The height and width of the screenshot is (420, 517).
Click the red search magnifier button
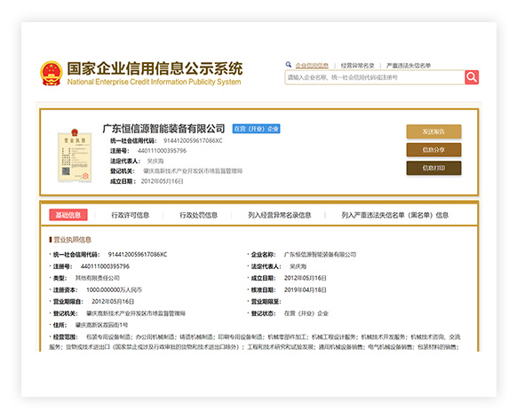(472, 77)
